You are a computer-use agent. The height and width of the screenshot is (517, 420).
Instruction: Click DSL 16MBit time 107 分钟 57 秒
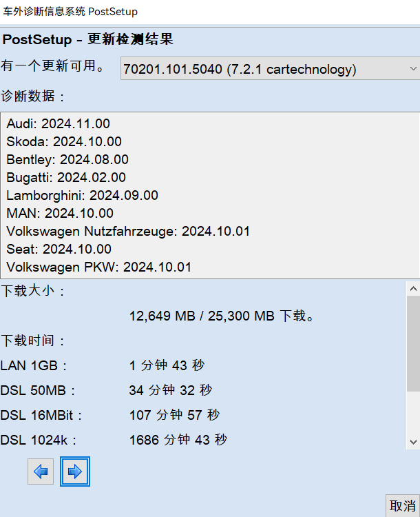pos(174,415)
